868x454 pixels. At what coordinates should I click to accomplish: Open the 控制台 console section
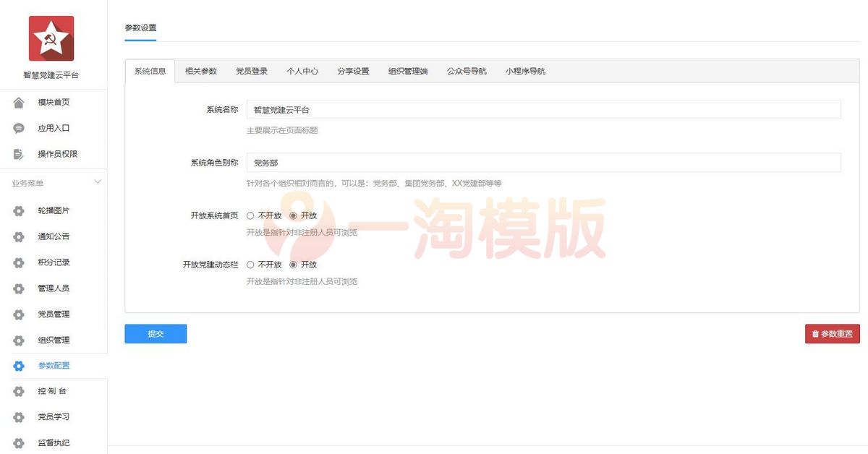(54, 391)
